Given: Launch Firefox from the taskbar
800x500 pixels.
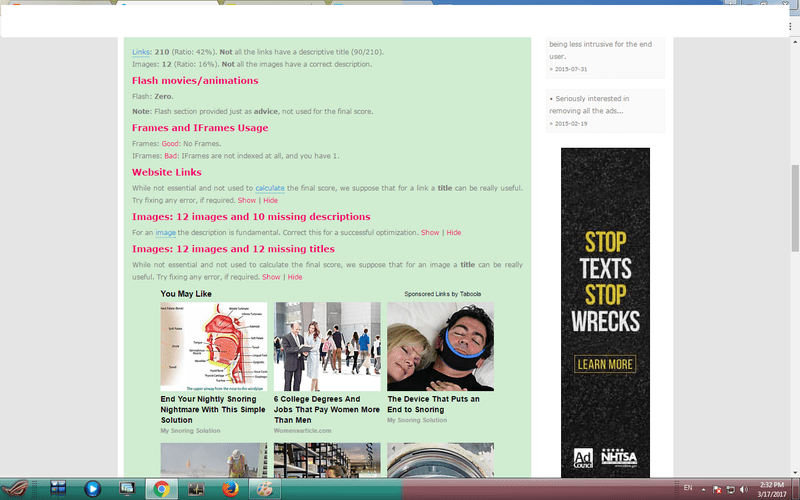Looking at the screenshot, I should tap(230, 489).
